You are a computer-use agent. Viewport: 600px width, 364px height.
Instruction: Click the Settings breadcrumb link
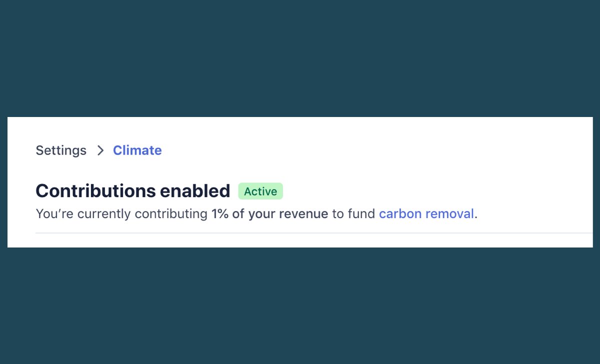tap(61, 150)
